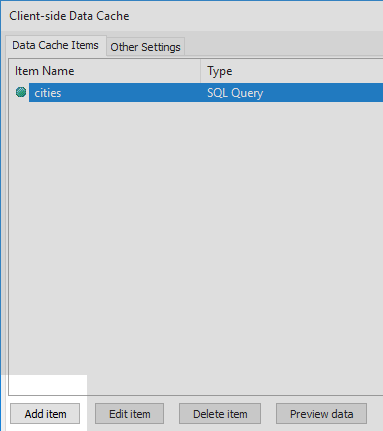Screen dimensions: 383x431
Task: Click the Delete item button
Action: point(220,414)
